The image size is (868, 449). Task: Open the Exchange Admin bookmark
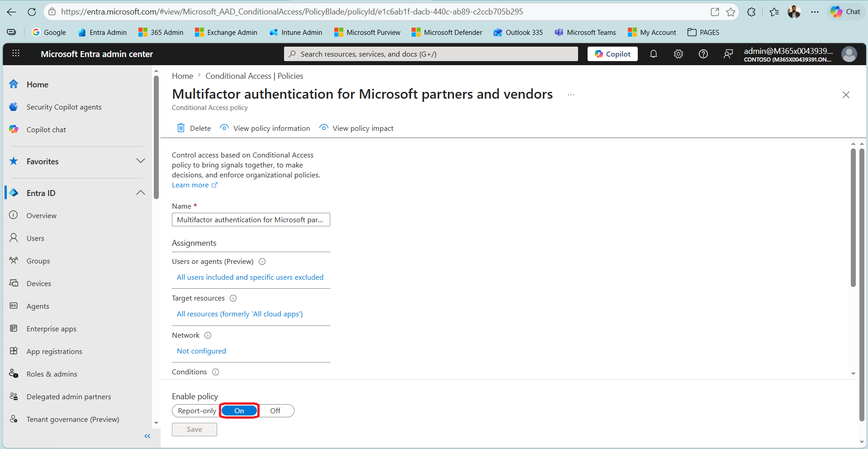coord(226,32)
